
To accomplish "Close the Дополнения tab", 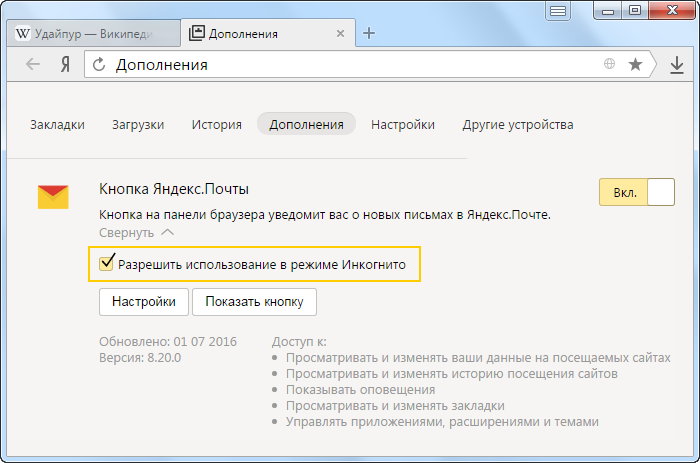I will [340, 33].
